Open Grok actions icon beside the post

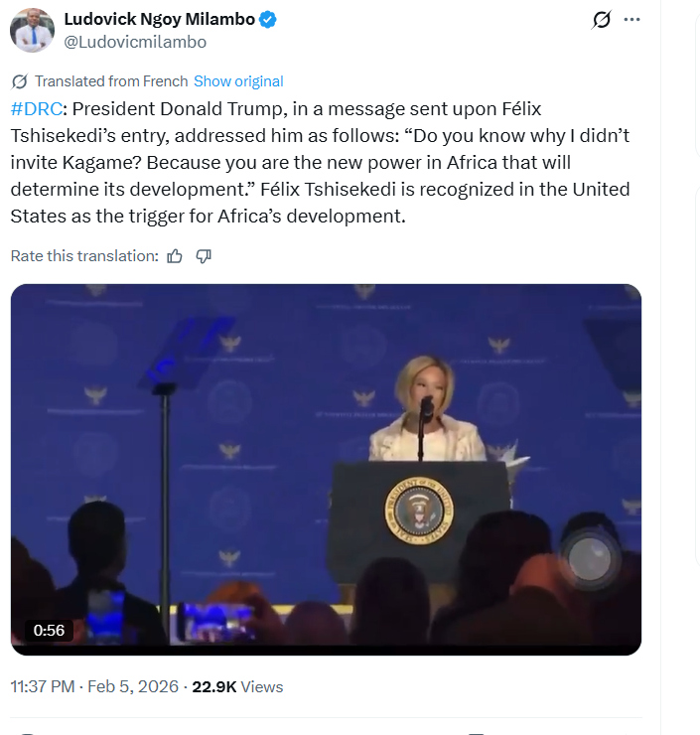[x=601, y=20]
